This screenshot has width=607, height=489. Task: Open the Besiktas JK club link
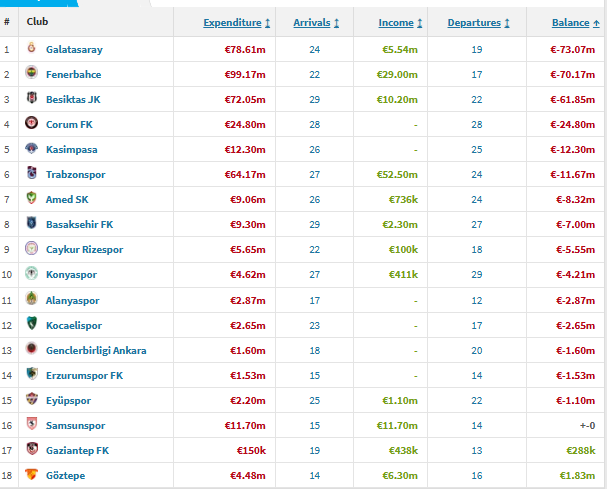[73, 100]
